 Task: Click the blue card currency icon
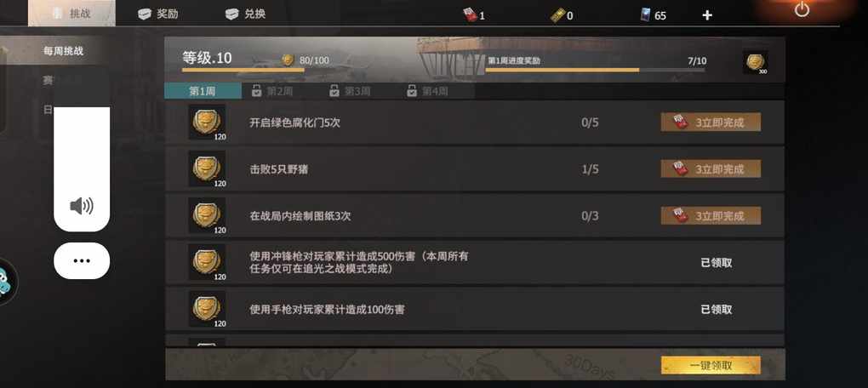[645, 15]
